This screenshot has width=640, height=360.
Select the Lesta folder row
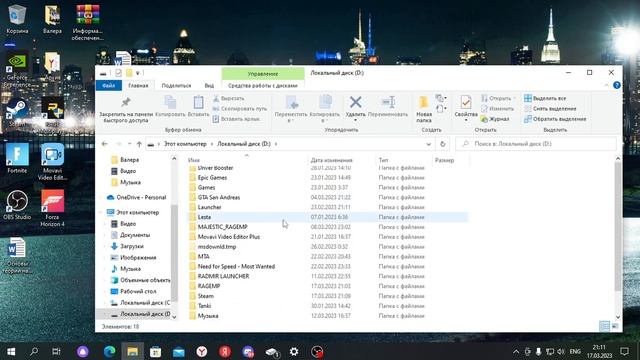[328, 217]
